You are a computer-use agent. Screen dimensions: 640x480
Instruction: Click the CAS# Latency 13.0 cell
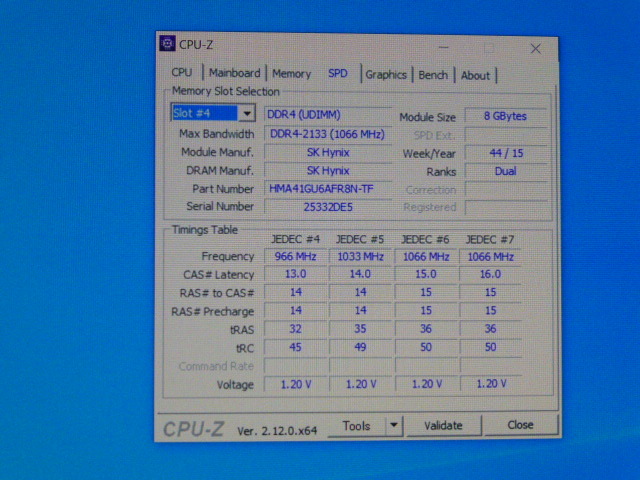pos(296,274)
